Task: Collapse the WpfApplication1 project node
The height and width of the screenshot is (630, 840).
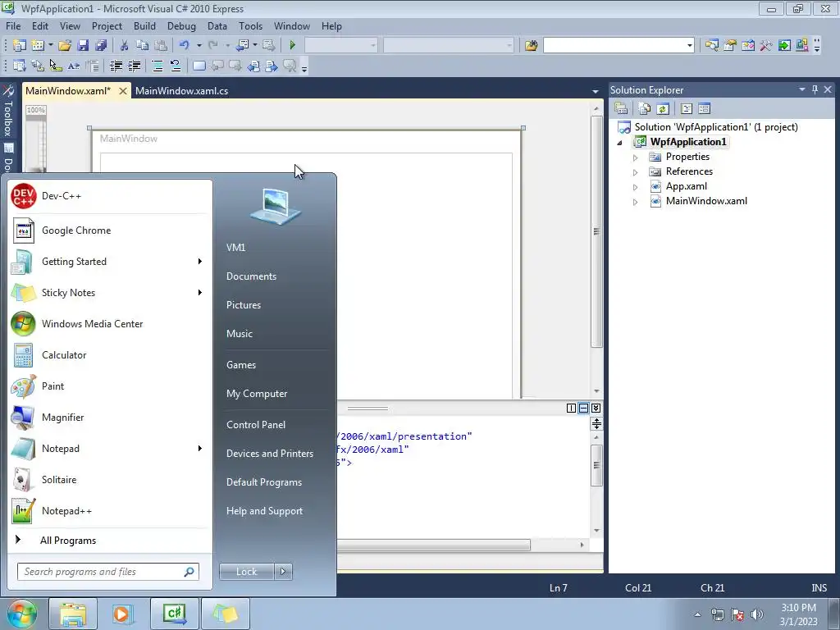Action: (620, 143)
